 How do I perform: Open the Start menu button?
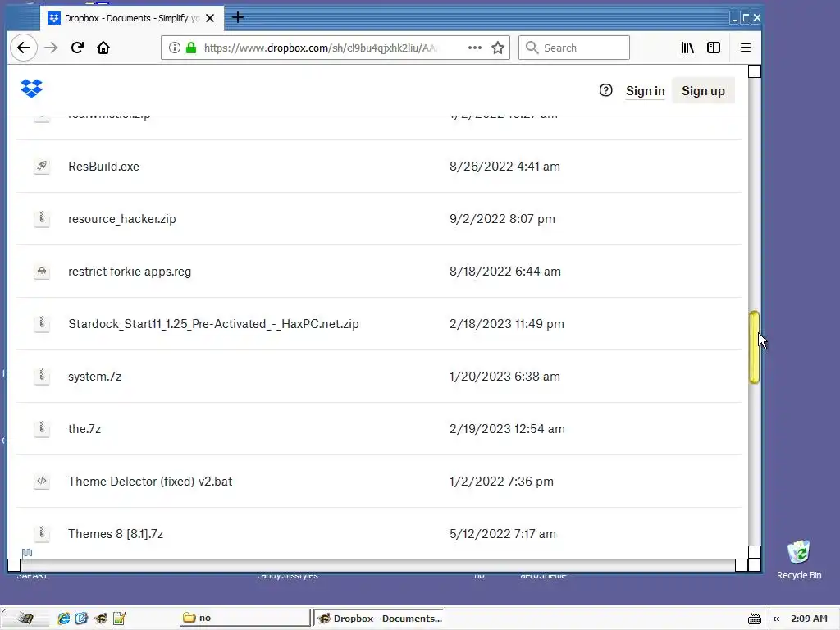click(25, 619)
